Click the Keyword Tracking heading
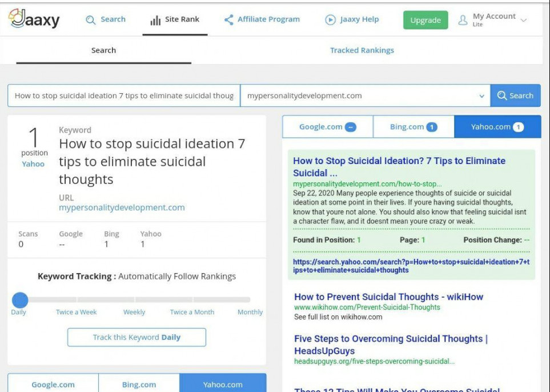 (137, 277)
